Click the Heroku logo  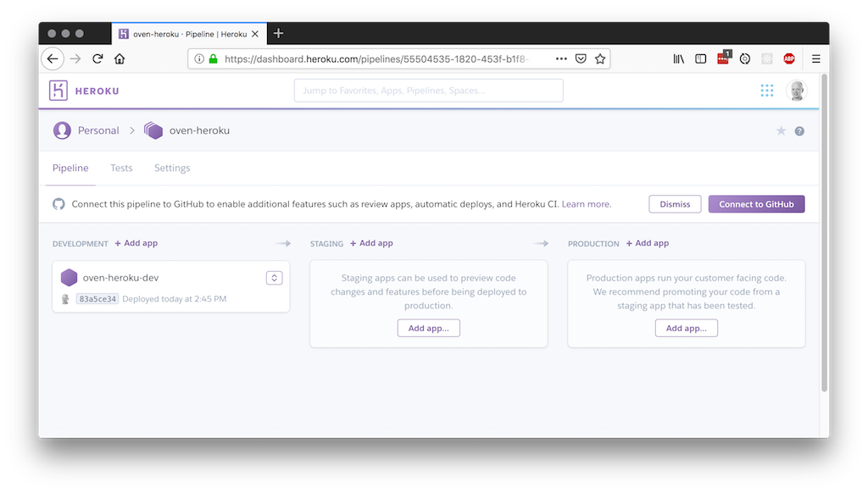click(x=58, y=90)
